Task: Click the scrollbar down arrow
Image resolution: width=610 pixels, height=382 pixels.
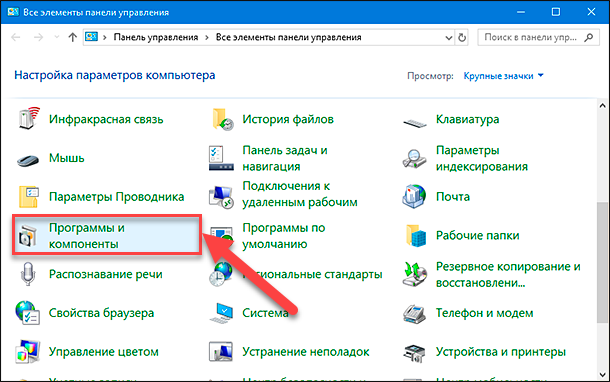Action: (x=602, y=375)
